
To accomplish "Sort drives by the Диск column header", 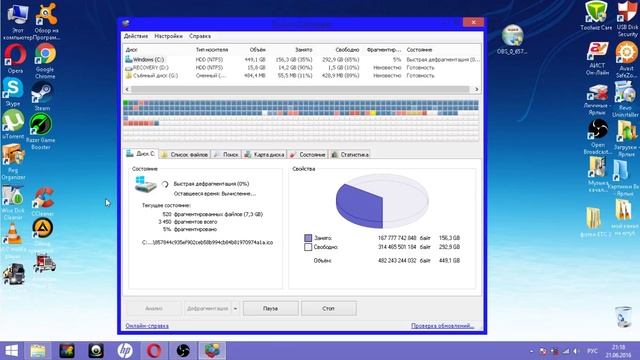I will [131, 50].
